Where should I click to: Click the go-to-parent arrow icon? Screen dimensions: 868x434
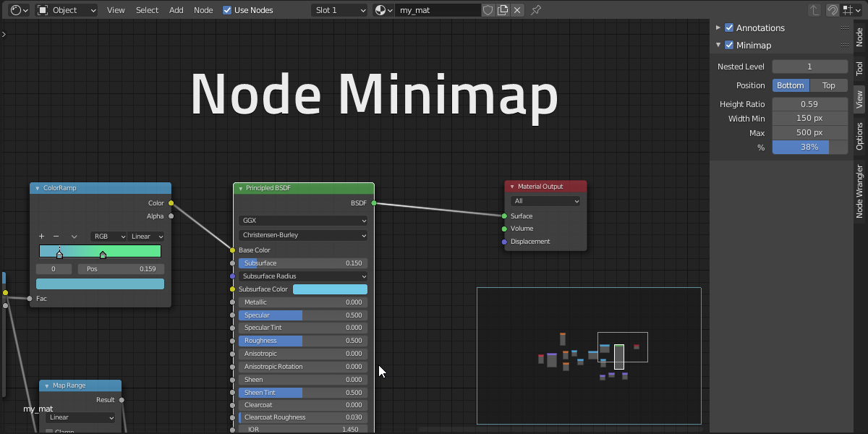814,9
